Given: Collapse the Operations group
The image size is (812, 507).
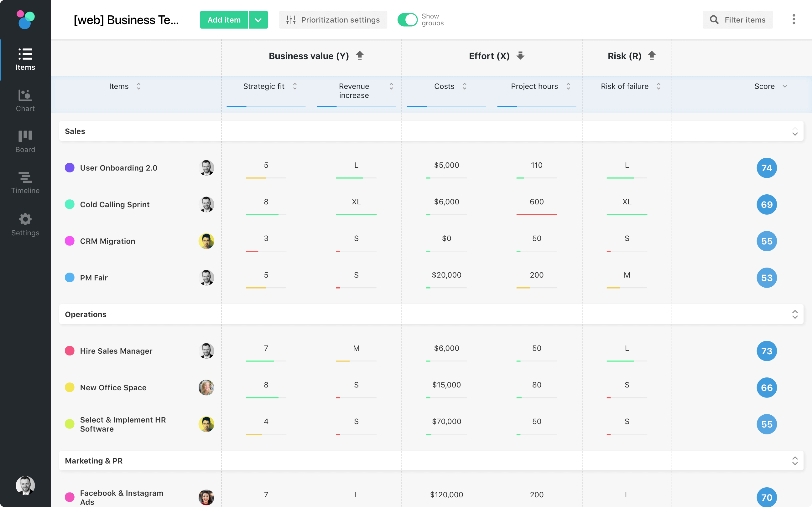Looking at the screenshot, I should [794, 314].
